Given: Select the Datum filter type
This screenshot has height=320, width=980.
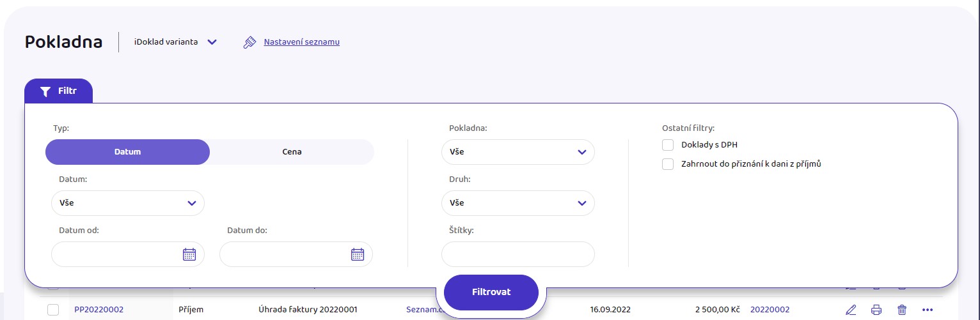Looking at the screenshot, I should click(x=128, y=152).
